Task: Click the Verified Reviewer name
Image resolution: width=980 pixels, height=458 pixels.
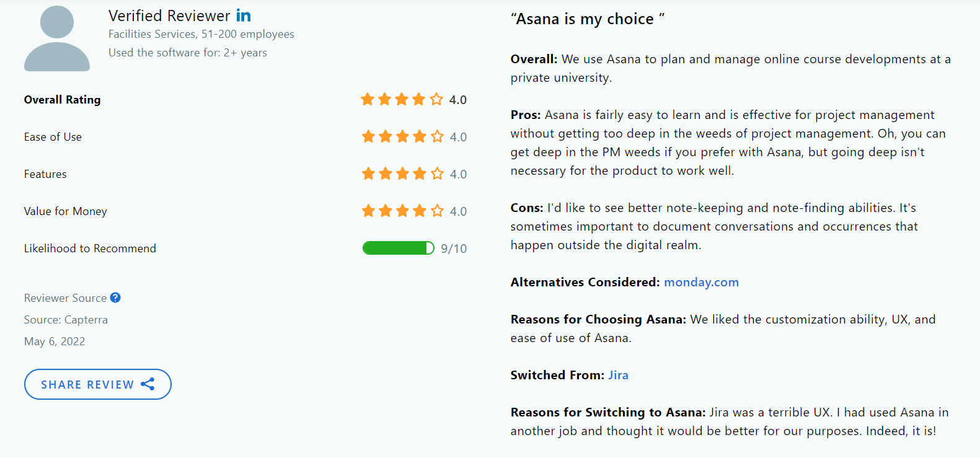Action: click(x=169, y=15)
